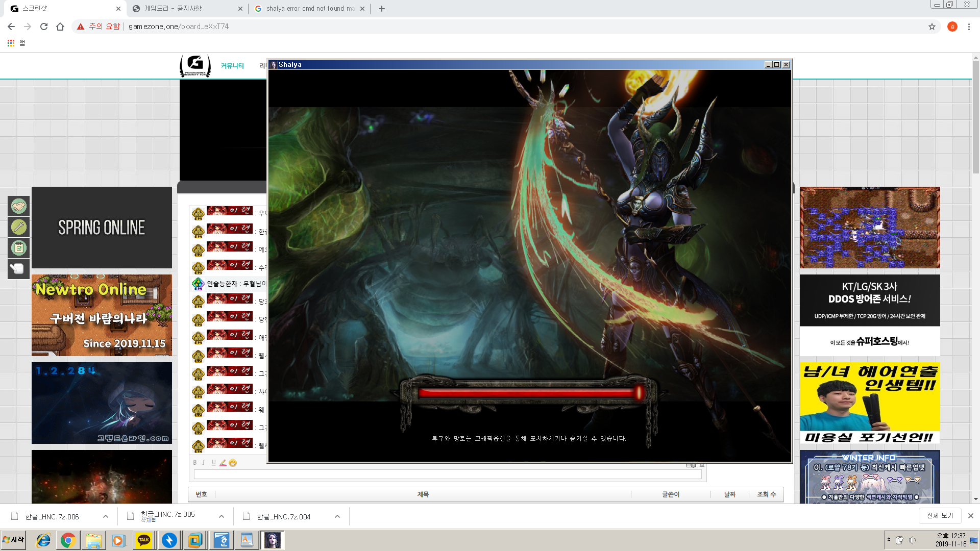Click the 전체 보기 downloads button
The image size is (980, 551).
point(940,515)
